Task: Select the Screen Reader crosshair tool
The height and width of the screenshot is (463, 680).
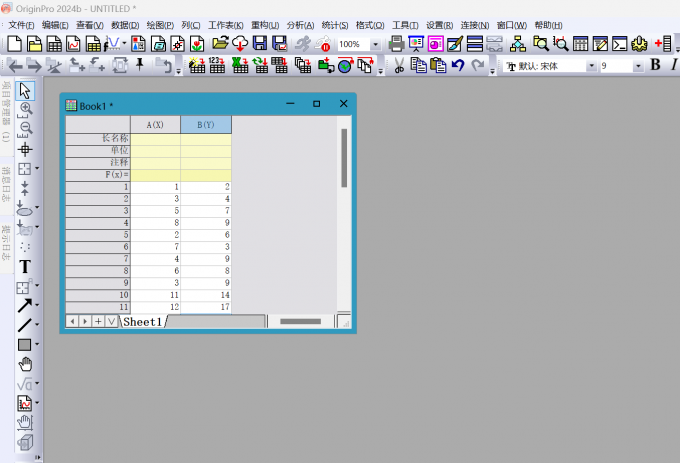Action: coord(25,150)
